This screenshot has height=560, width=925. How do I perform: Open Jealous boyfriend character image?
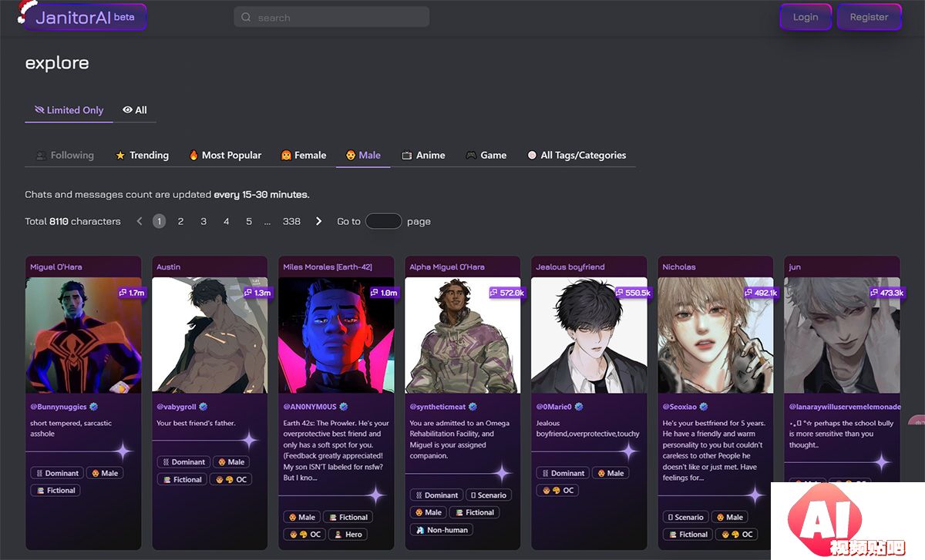coord(589,335)
